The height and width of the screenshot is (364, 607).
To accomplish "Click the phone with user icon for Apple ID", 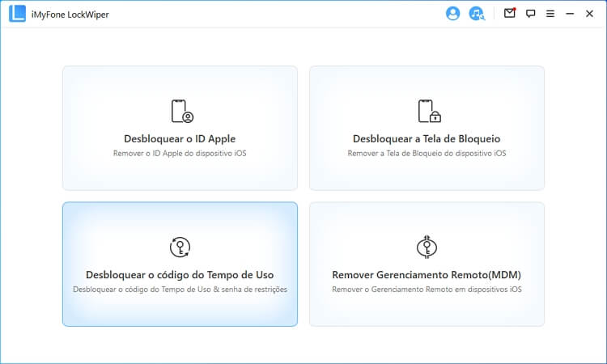I will 182,112.
